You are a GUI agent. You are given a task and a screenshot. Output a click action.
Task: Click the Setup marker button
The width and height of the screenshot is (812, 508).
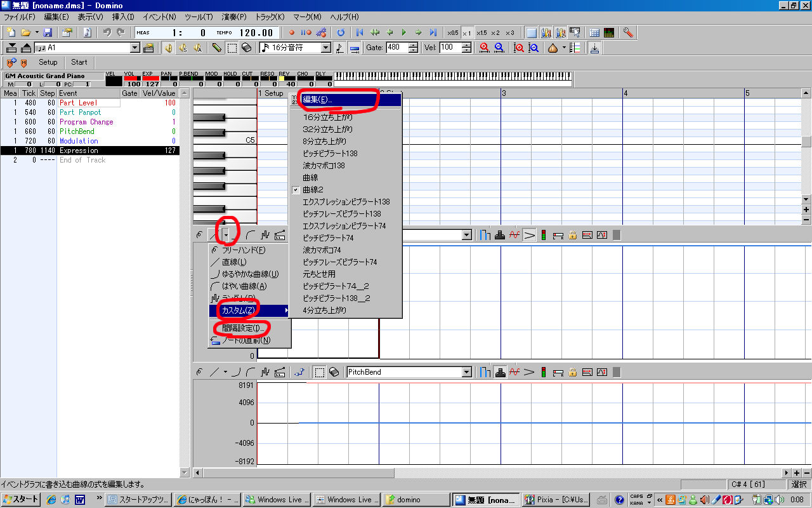point(48,62)
